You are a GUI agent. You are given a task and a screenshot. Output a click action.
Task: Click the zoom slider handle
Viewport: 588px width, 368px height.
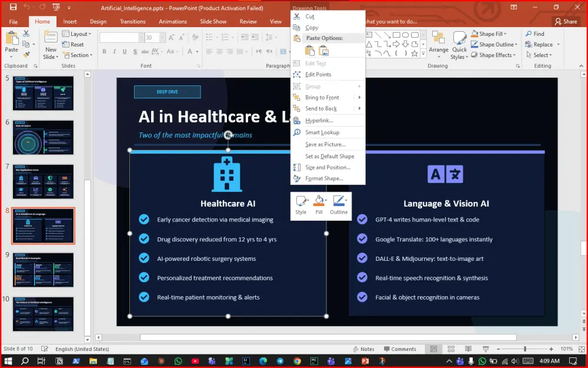(525, 349)
